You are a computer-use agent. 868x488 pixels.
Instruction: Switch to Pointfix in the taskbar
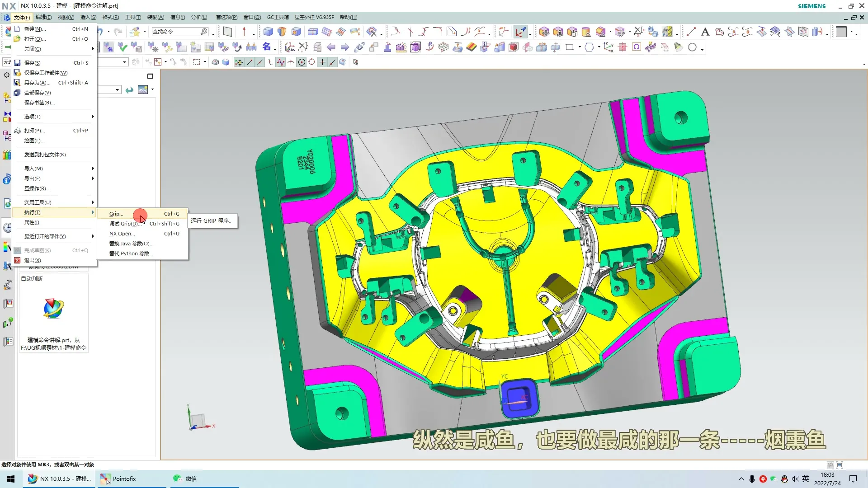(124, 479)
